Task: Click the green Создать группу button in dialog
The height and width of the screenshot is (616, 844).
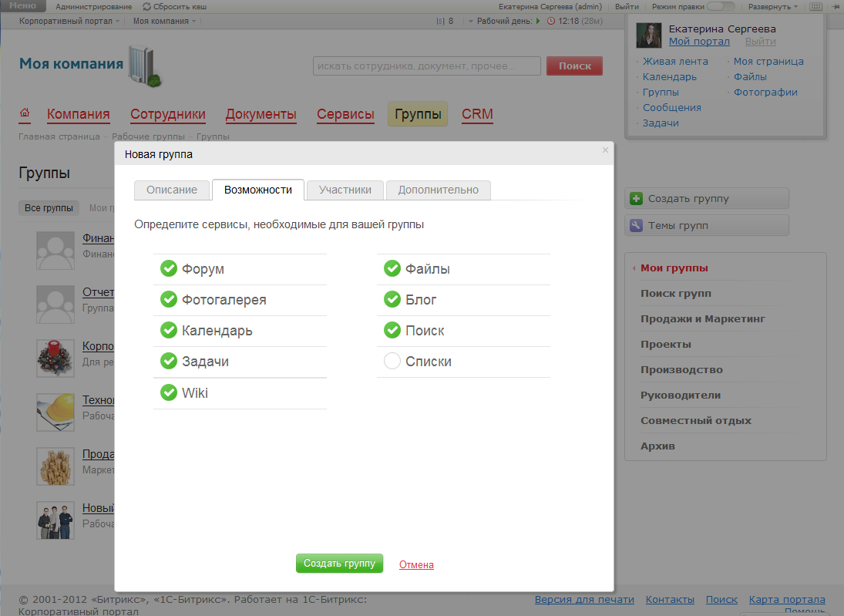Action: pyautogui.click(x=340, y=564)
